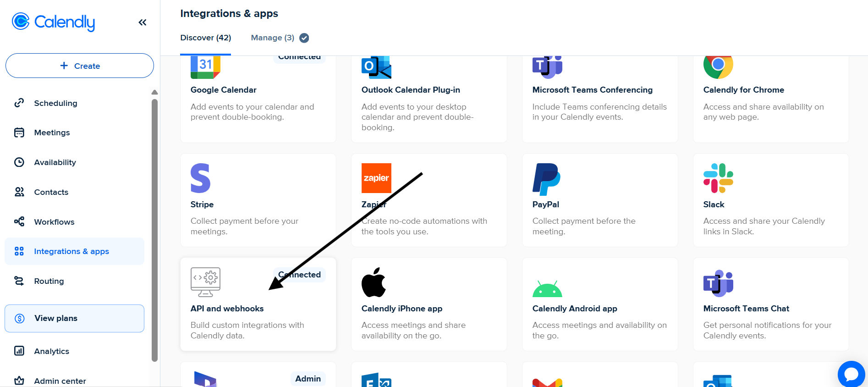868x387 pixels.
Task: Switch to the Manage (3) tab
Action: click(x=273, y=38)
